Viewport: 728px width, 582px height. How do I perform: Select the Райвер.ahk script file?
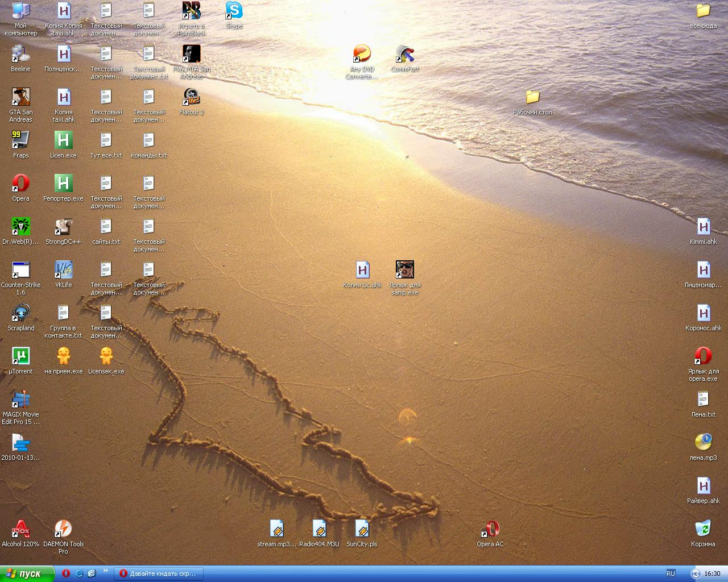[x=703, y=490]
